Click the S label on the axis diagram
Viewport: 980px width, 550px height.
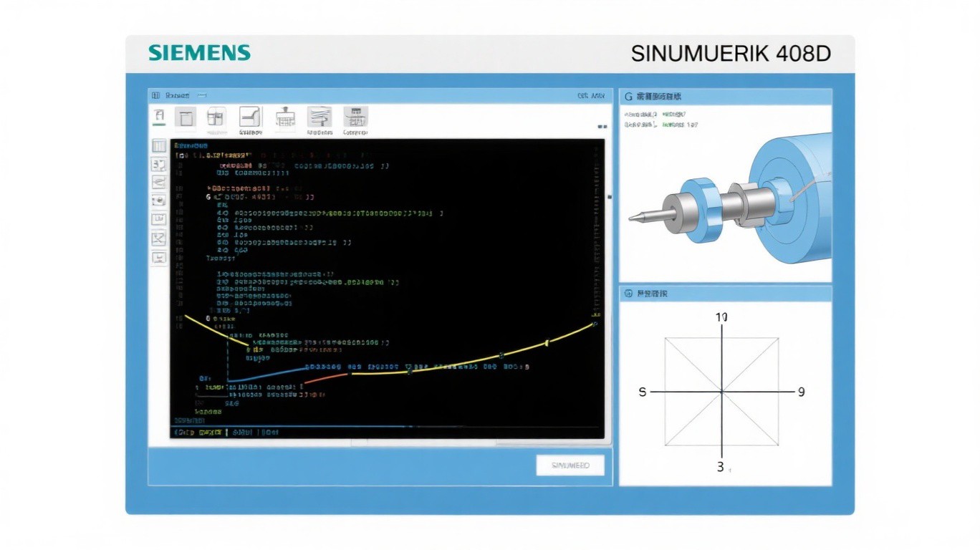click(643, 392)
